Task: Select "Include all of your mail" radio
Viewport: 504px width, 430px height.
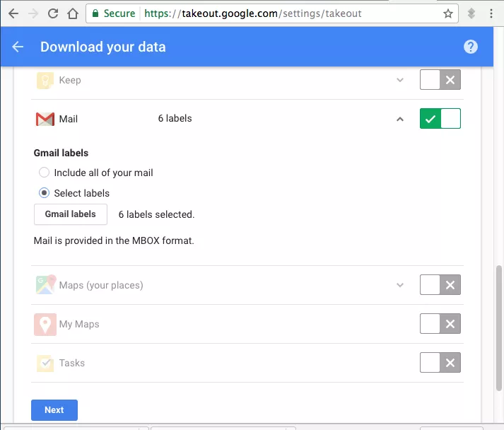Action: 44,173
